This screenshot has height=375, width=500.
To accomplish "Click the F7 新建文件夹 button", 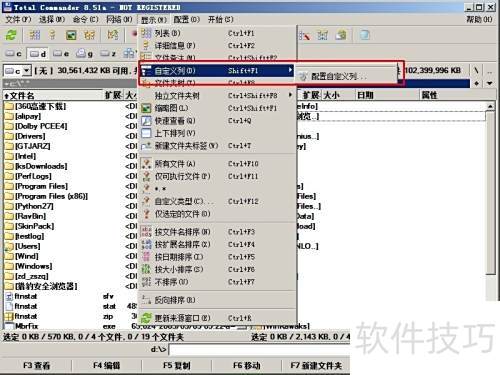I will [316, 366].
